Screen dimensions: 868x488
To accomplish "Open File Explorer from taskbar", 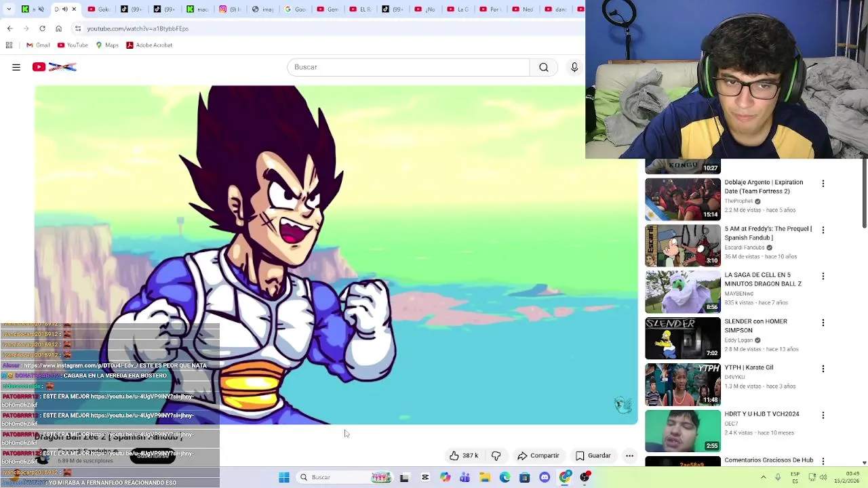I will [485, 478].
